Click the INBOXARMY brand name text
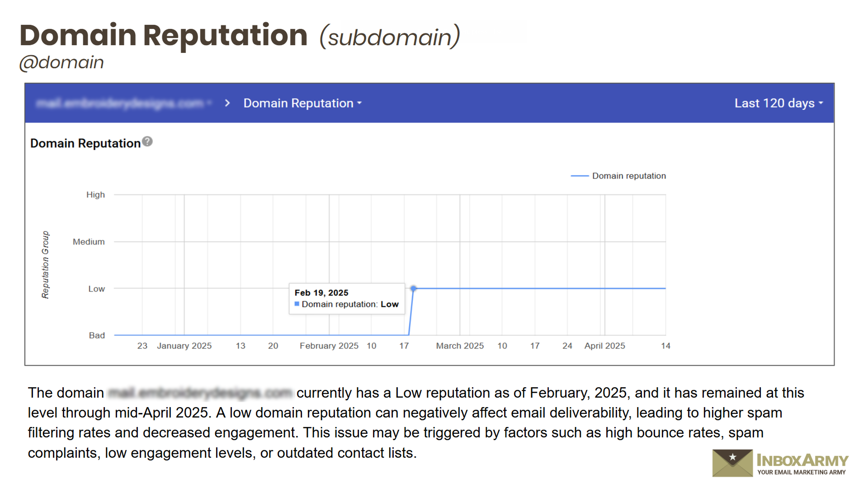Screen dimensions: 868x488 point(802,460)
